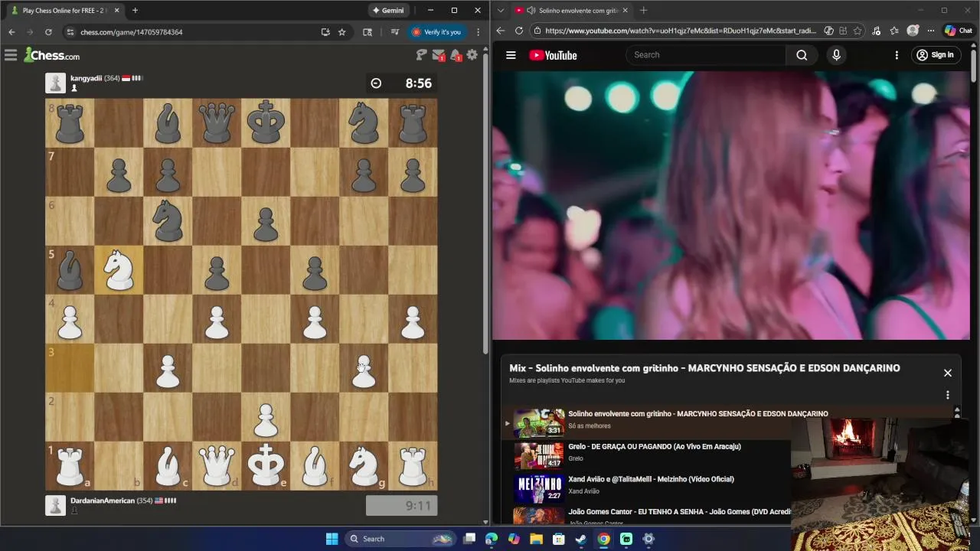Open Chess.com notifications bell icon
The height and width of the screenshot is (551, 980).
(x=456, y=55)
